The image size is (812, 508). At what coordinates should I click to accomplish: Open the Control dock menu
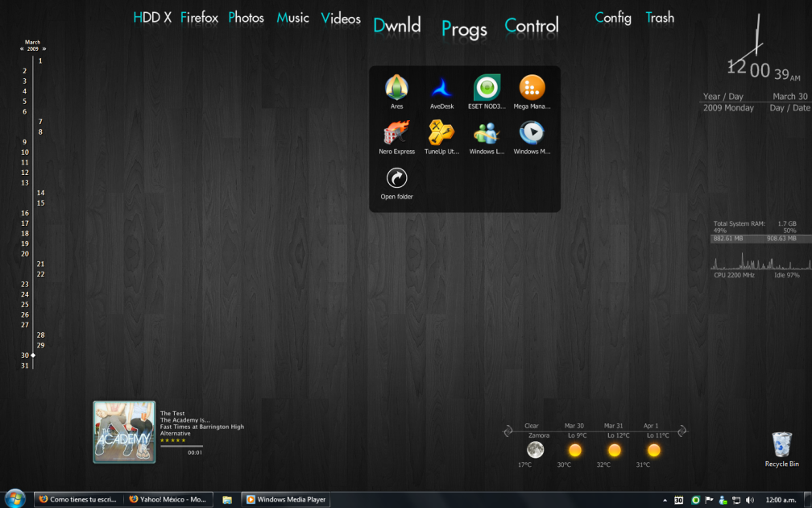pos(532,26)
